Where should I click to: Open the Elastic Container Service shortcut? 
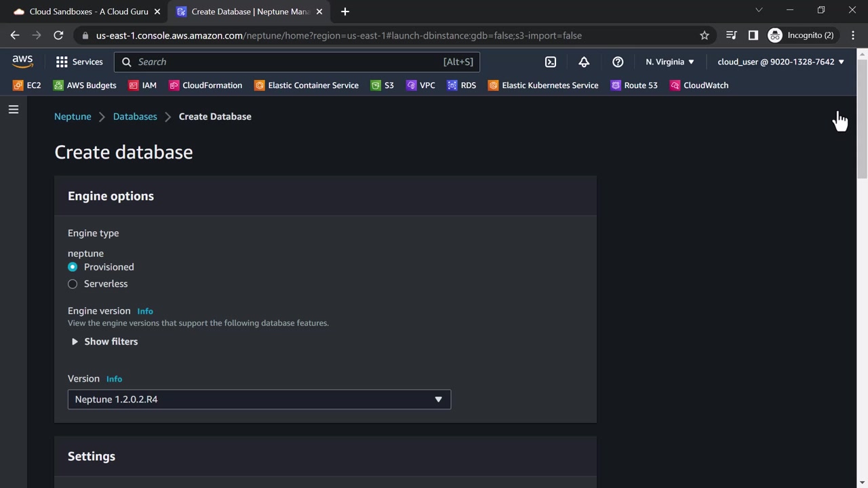pos(307,85)
